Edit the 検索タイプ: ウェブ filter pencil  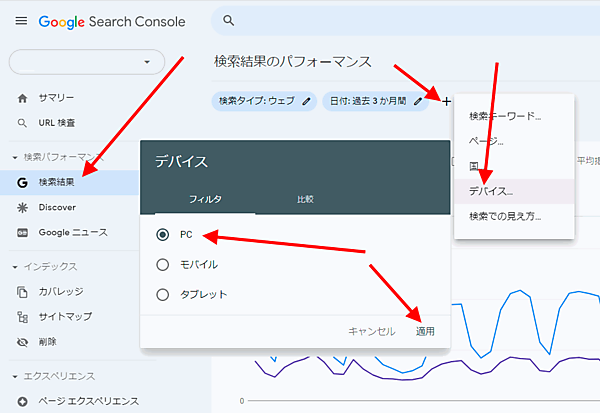point(306,101)
